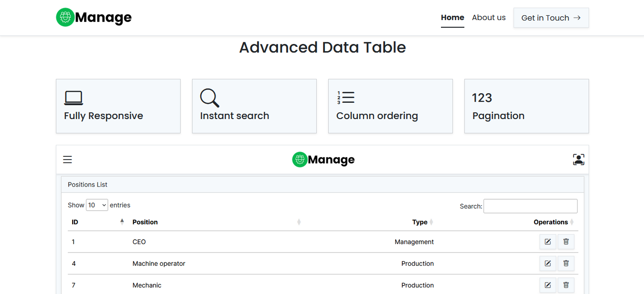The width and height of the screenshot is (644, 294).
Task: Sort by the Type column header
Action: [419, 222]
